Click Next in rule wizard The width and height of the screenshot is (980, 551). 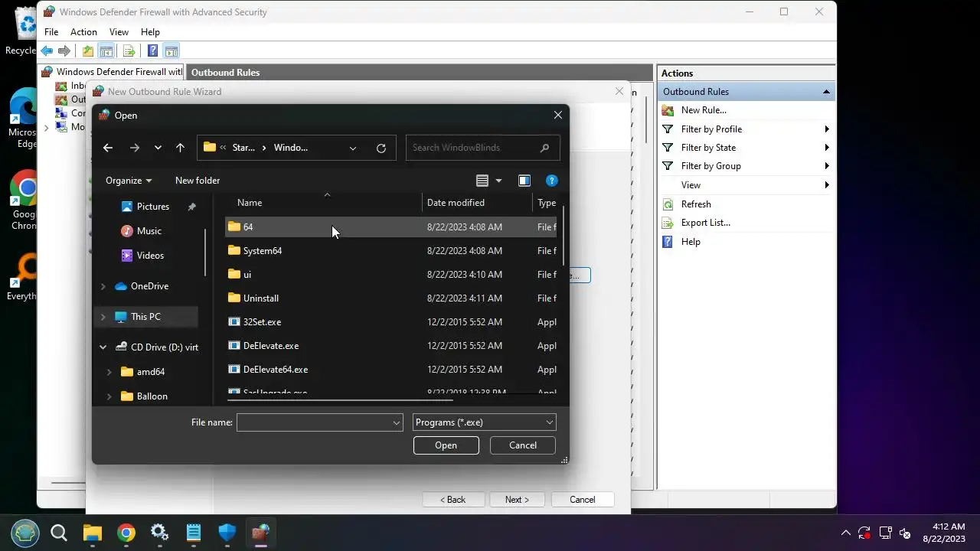(x=517, y=500)
